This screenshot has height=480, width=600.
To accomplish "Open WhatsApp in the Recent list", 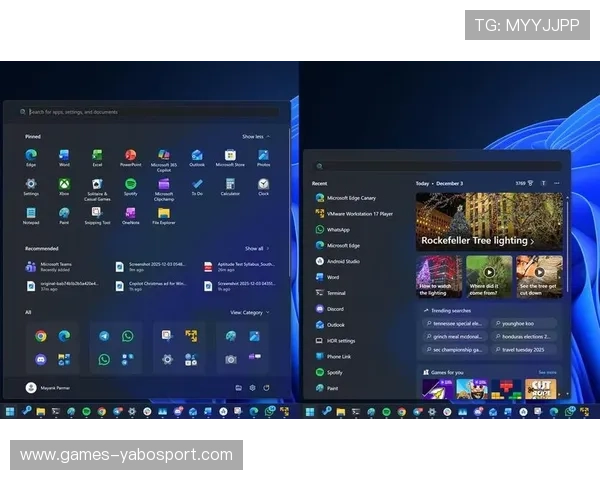I will coord(333,230).
